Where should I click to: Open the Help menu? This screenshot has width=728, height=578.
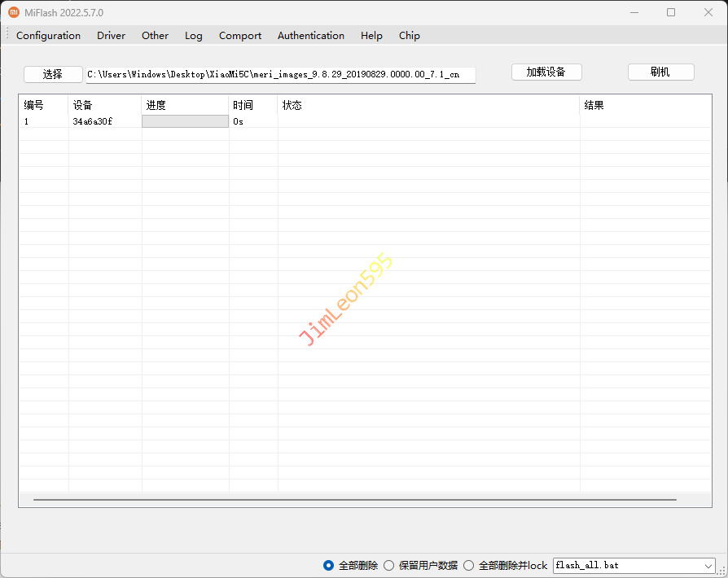pos(371,36)
